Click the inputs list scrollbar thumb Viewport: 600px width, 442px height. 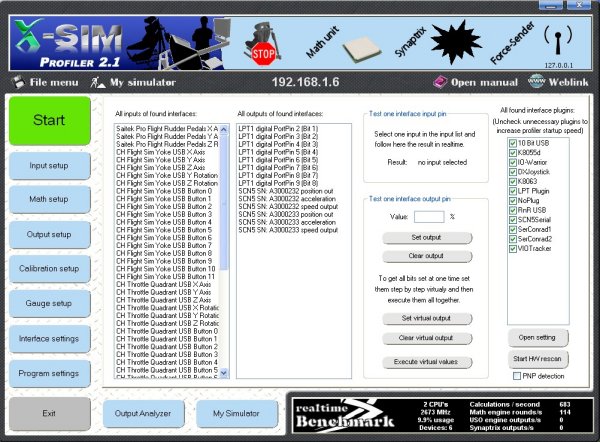coord(224,202)
